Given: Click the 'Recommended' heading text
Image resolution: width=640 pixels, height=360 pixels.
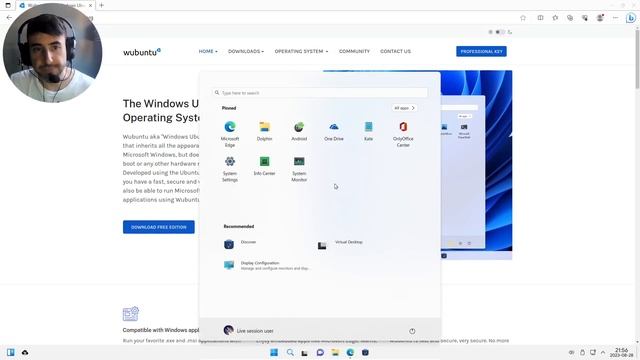Looking at the screenshot, I should 239,226.
